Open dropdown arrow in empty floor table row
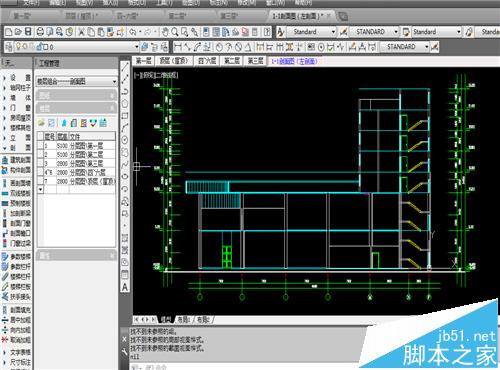 [40, 190]
